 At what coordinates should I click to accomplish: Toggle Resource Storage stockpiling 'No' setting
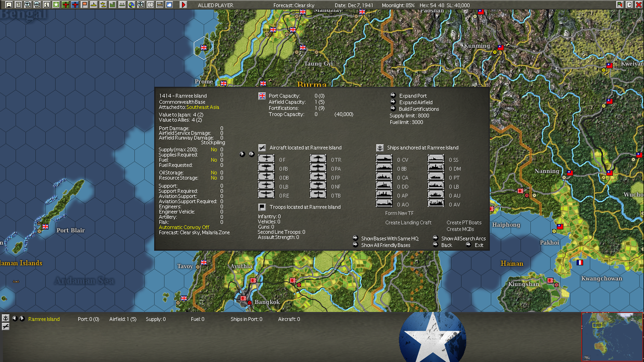214,178
